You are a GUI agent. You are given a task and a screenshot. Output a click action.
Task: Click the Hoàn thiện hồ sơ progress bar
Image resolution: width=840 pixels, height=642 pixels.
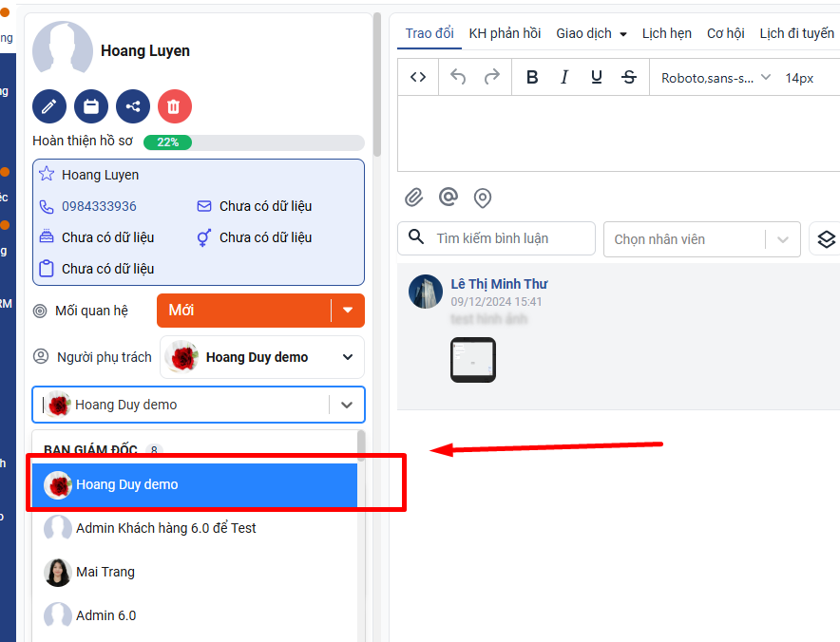[x=253, y=142]
